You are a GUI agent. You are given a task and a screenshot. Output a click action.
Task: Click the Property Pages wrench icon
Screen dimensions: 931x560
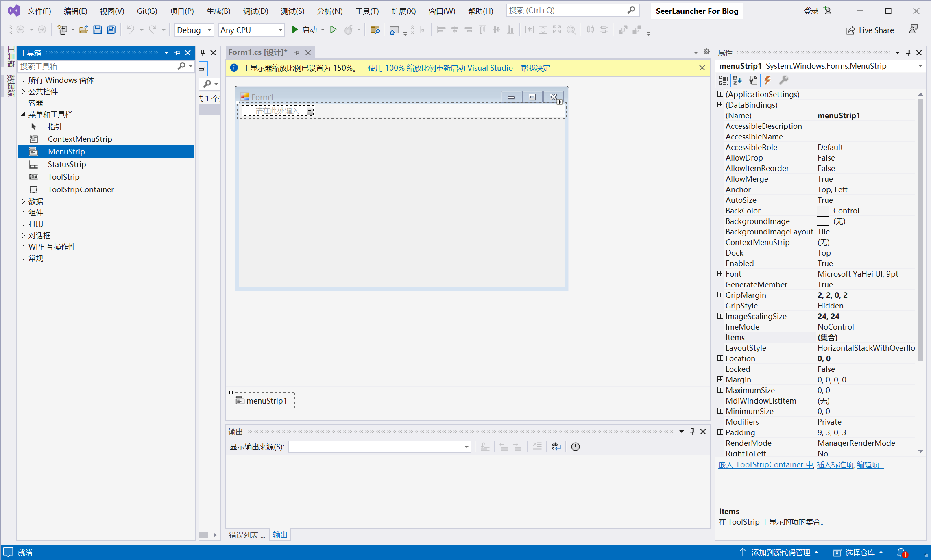click(783, 80)
